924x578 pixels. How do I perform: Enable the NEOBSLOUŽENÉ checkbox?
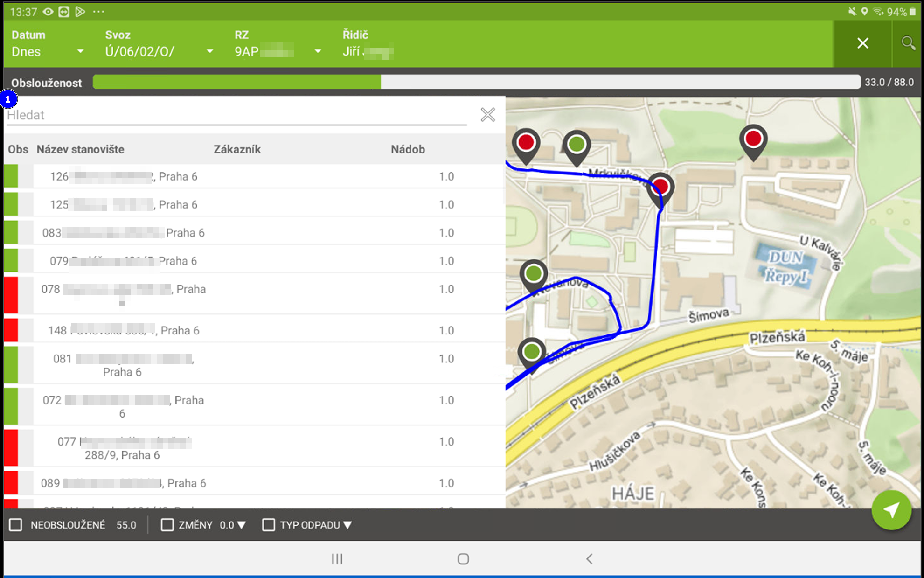pyautogui.click(x=16, y=525)
